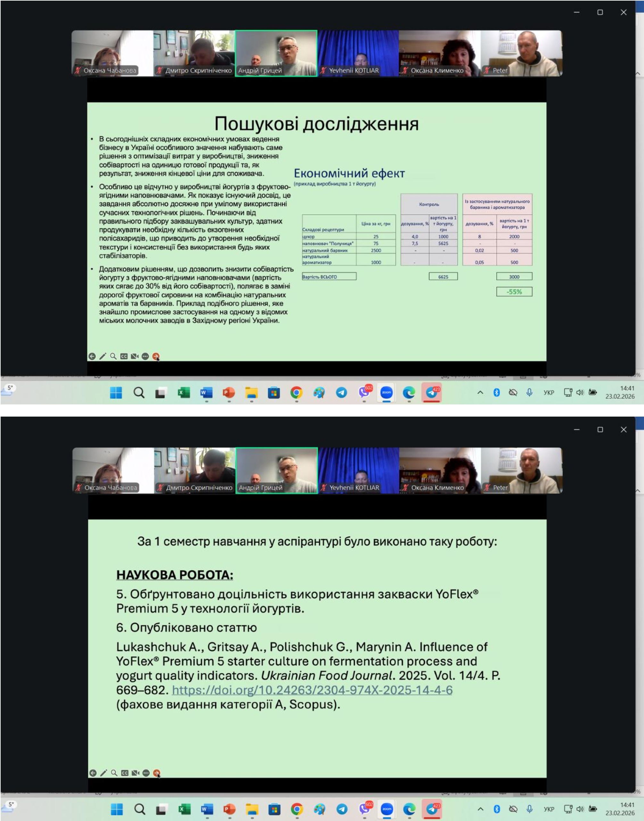Open PowerPoint icon in the bottom taskbar

click(229, 809)
